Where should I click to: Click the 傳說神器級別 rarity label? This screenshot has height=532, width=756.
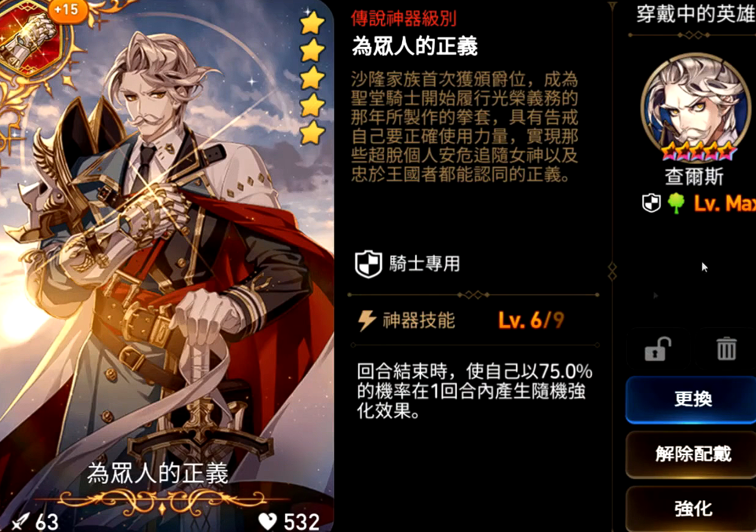point(404,18)
